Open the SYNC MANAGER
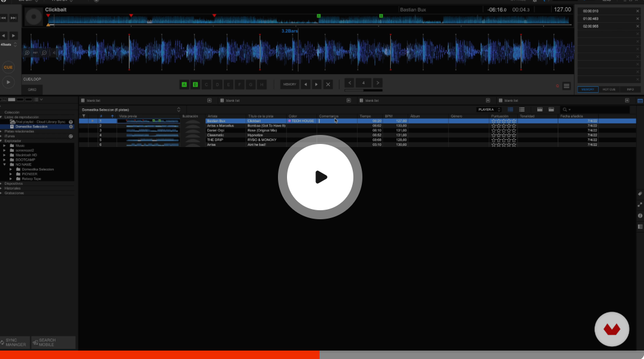The height and width of the screenshot is (359, 644). pos(15,342)
